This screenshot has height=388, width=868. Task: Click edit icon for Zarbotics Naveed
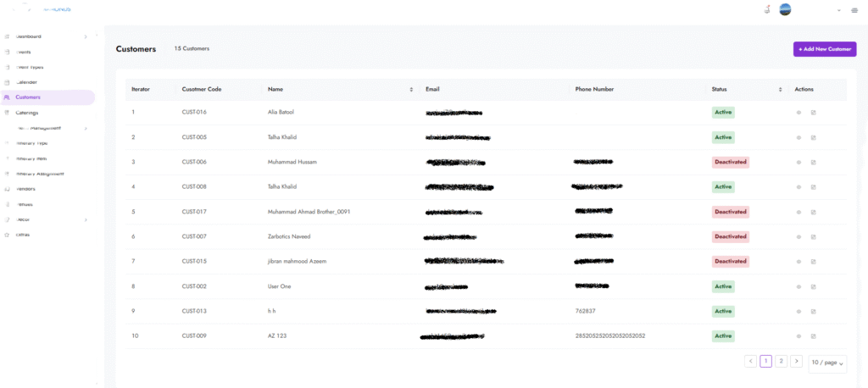(813, 236)
